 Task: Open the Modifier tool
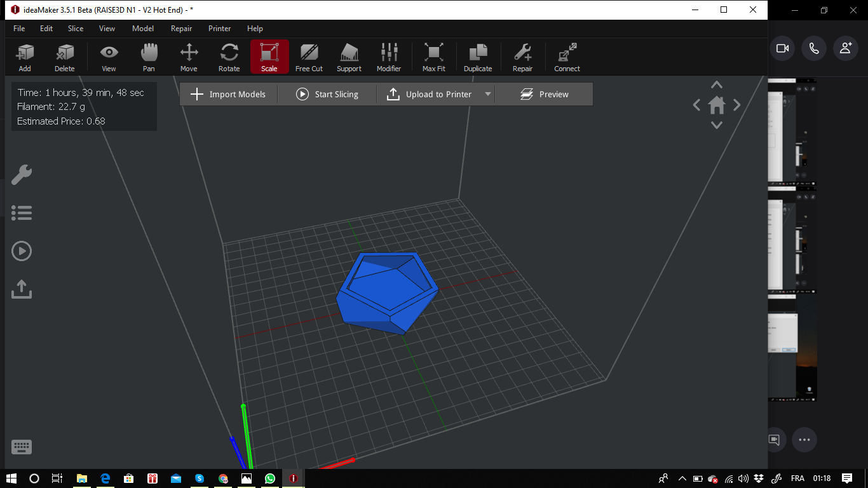389,57
